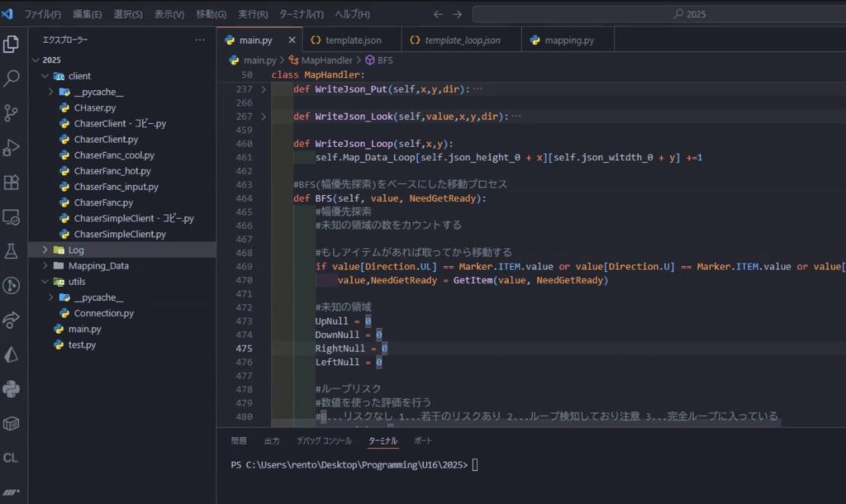The height and width of the screenshot is (504, 846).
Task: Open the ターミナル(T) menu in menu bar
Action: pyautogui.click(x=301, y=14)
